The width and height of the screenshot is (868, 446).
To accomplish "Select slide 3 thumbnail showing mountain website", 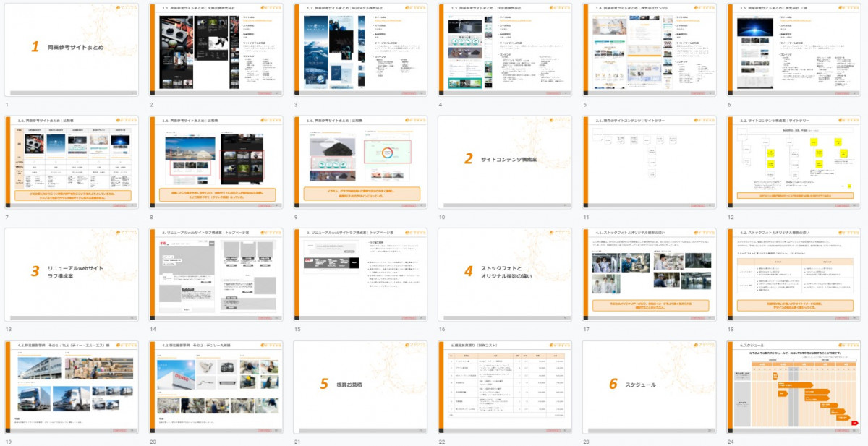I will [x=360, y=49].
